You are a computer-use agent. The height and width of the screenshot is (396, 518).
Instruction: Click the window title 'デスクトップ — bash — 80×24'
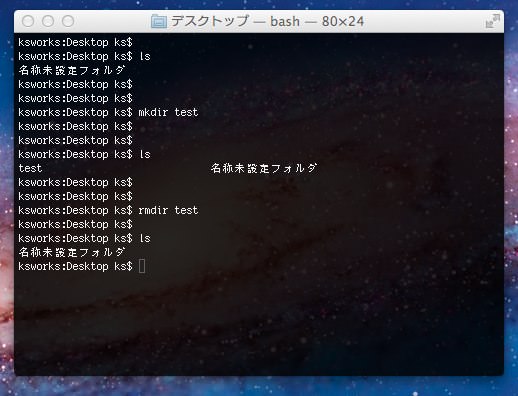click(x=267, y=22)
